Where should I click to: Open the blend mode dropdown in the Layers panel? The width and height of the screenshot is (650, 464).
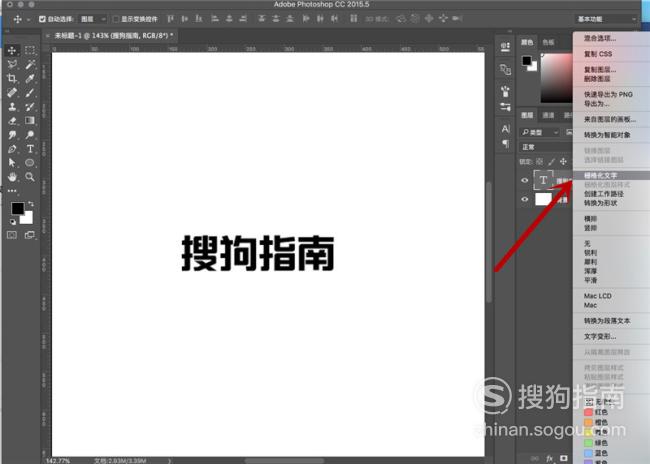coord(546,147)
